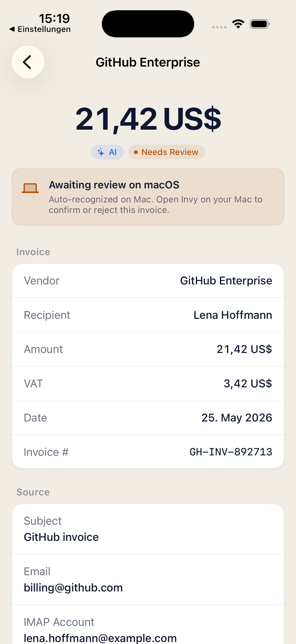This screenshot has height=644, width=296.
Task: Tap the laptop icon in review banner
Action: click(x=30, y=188)
